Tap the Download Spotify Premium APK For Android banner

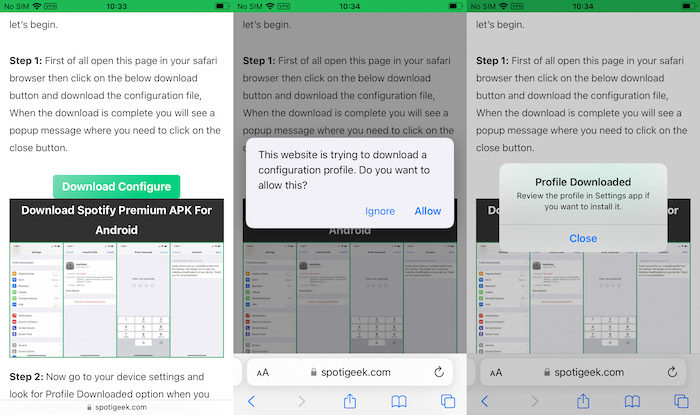pos(117,220)
